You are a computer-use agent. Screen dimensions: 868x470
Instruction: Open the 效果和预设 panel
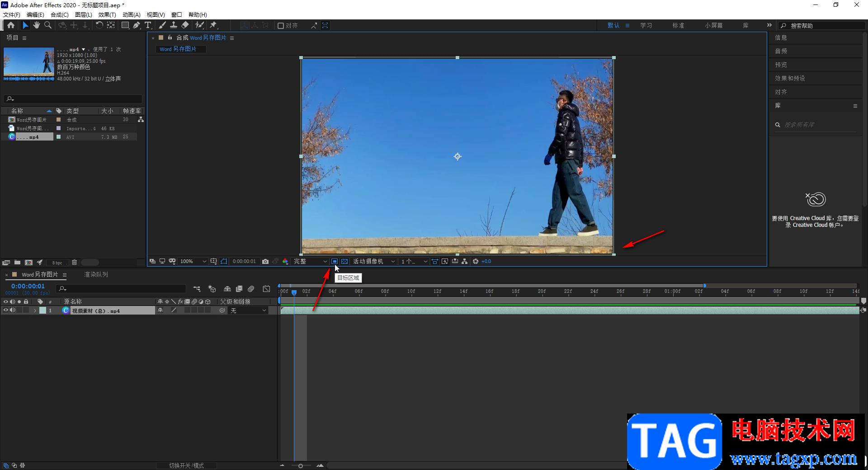[790, 78]
